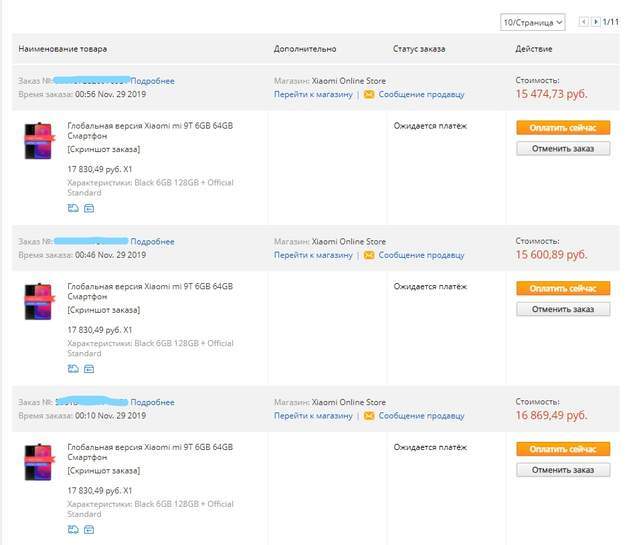Go to the previous orders page arrow
629x545 pixels.
584,21
